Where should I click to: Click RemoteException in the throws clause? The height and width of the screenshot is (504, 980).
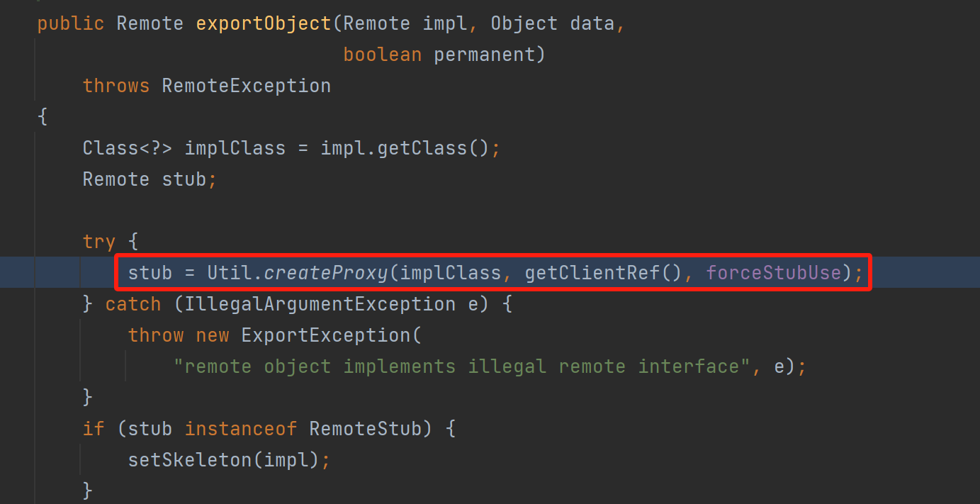point(246,86)
